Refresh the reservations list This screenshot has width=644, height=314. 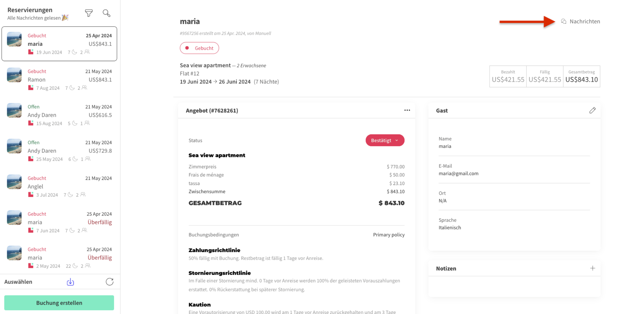click(x=110, y=282)
